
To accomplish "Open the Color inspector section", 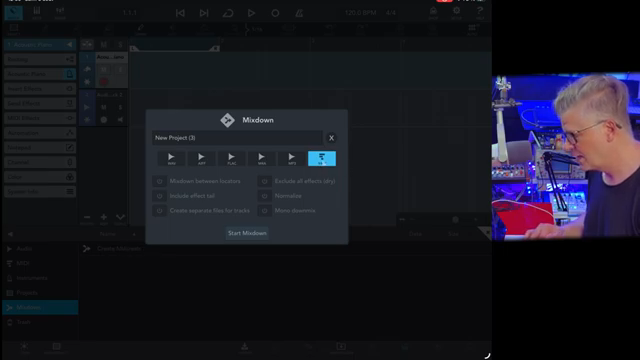I will [x=40, y=177].
